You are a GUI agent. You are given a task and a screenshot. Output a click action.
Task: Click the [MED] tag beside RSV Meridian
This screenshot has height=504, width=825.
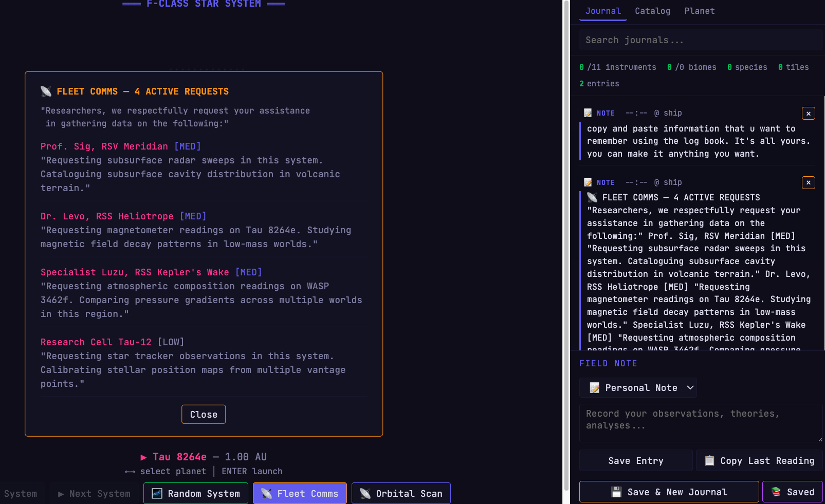pyautogui.click(x=187, y=146)
